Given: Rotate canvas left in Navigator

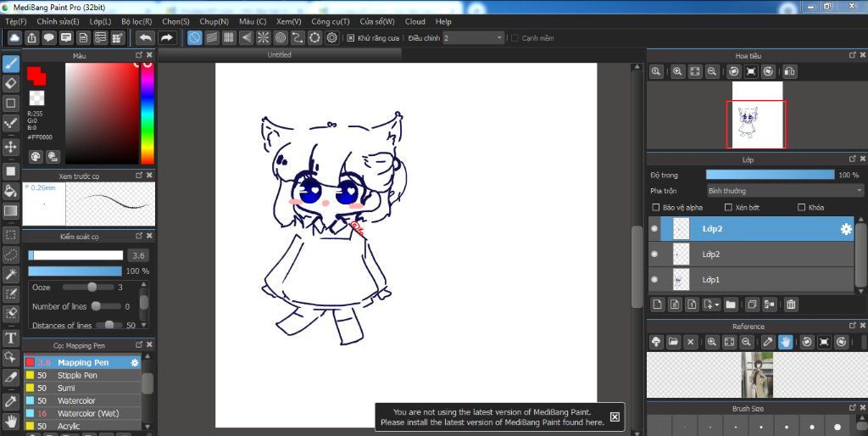Looking at the screenshot, I should tap(733, 71).
